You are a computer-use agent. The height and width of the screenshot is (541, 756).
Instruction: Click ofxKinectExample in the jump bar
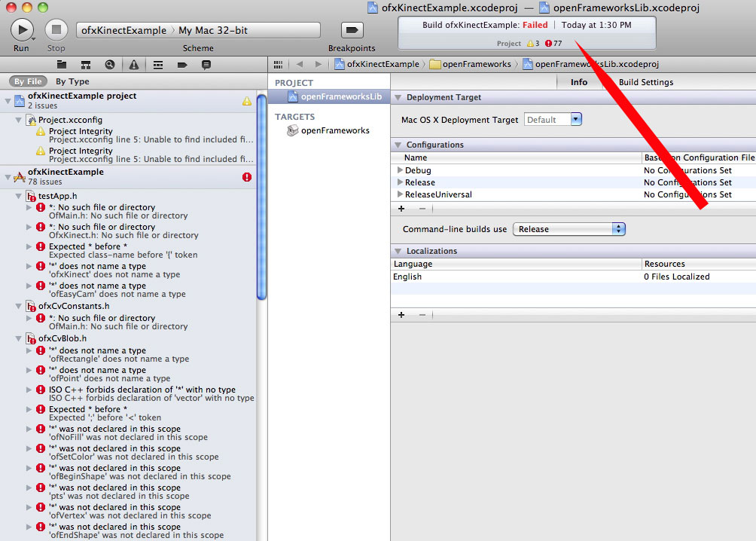pyautogui.click(x=377, y=64)
